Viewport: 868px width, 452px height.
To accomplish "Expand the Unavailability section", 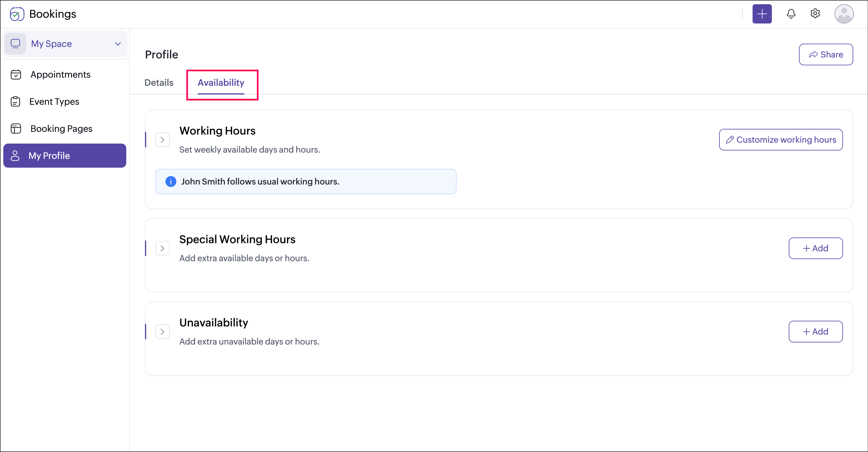I will (x=162, y=332).
